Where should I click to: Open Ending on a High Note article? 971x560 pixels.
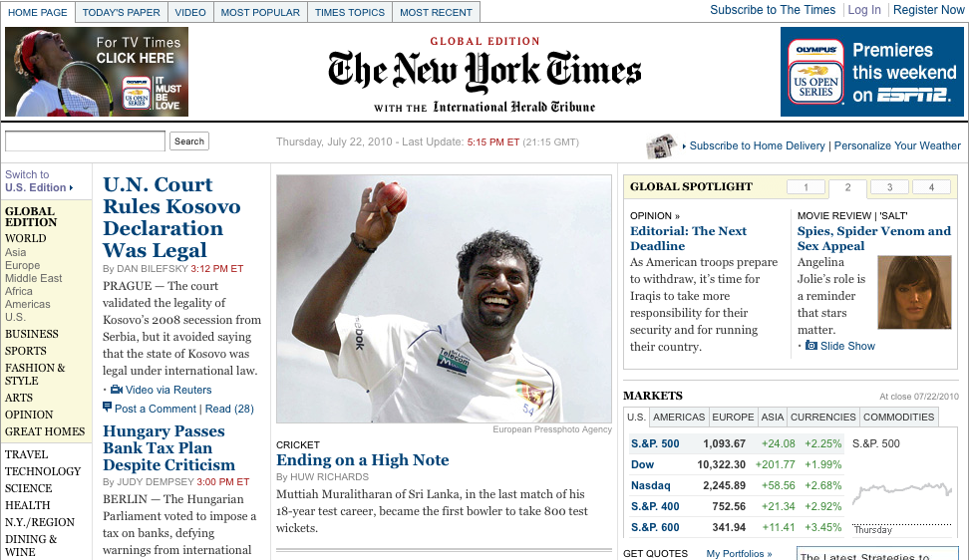point(362,460)
